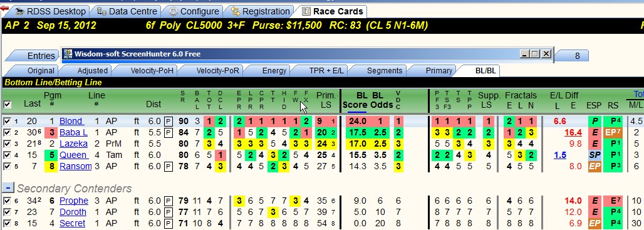
Task: Click the P surface icon in Blond row
Action: [x=169, y=121]
